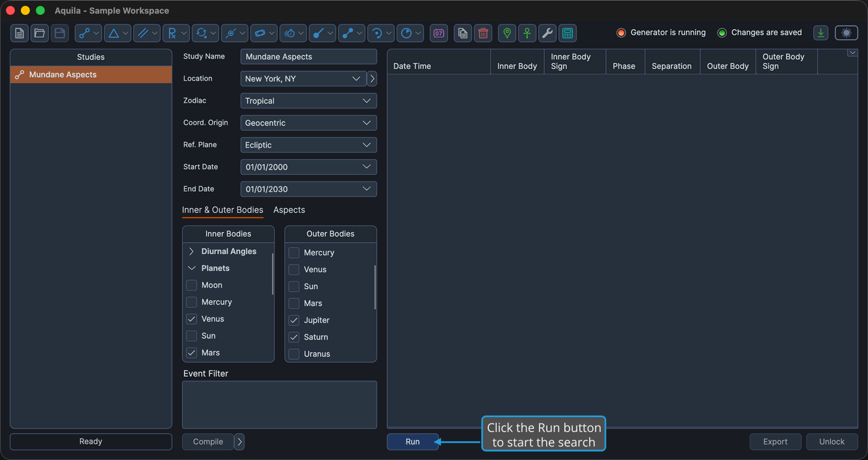Click the Export button
Viewport: 868px width, 460px height.
pos(776,442)
